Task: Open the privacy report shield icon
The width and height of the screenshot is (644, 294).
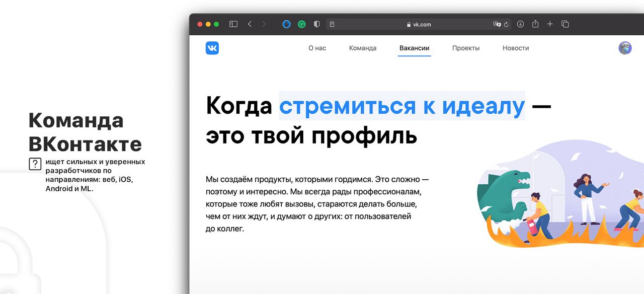Action: [x=316, y=24]
